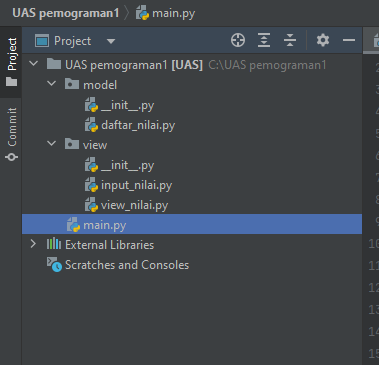Select main.py in the project tree
Screen dimensions: 379x365
[x=192, y=224]
